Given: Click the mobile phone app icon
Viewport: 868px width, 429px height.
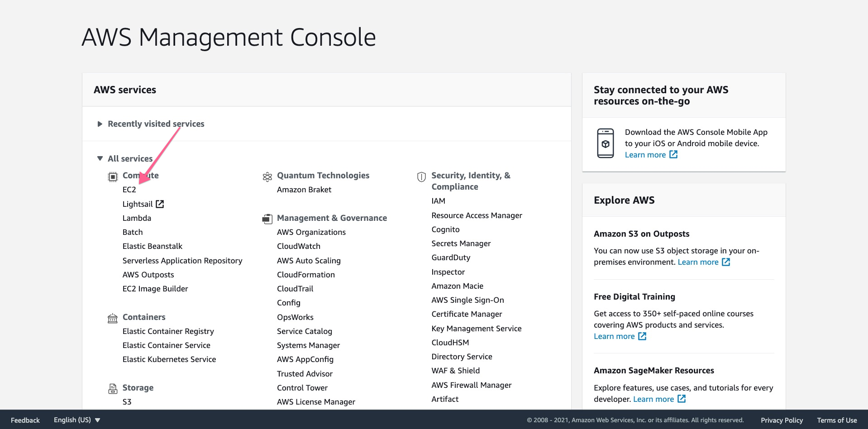Looking at the screenshot, I should point(606,143).
